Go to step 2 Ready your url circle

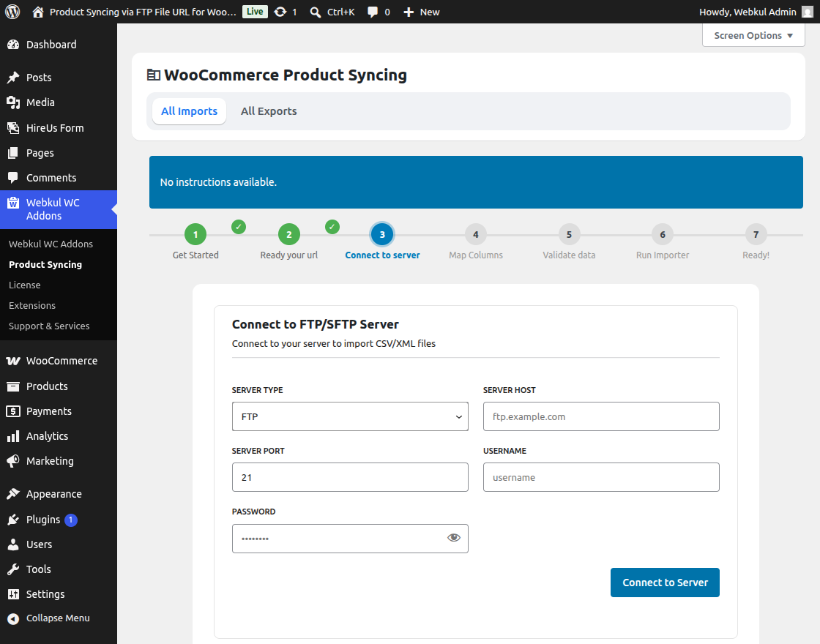point(289,235)
